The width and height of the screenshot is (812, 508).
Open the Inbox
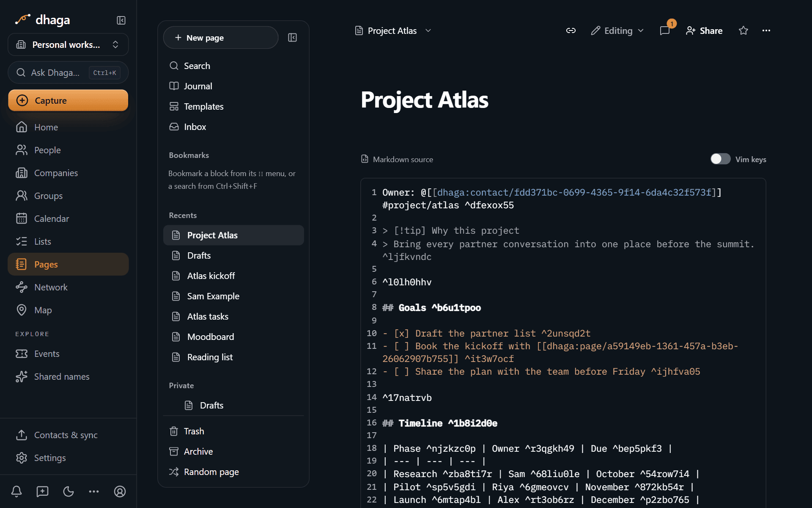233,127
